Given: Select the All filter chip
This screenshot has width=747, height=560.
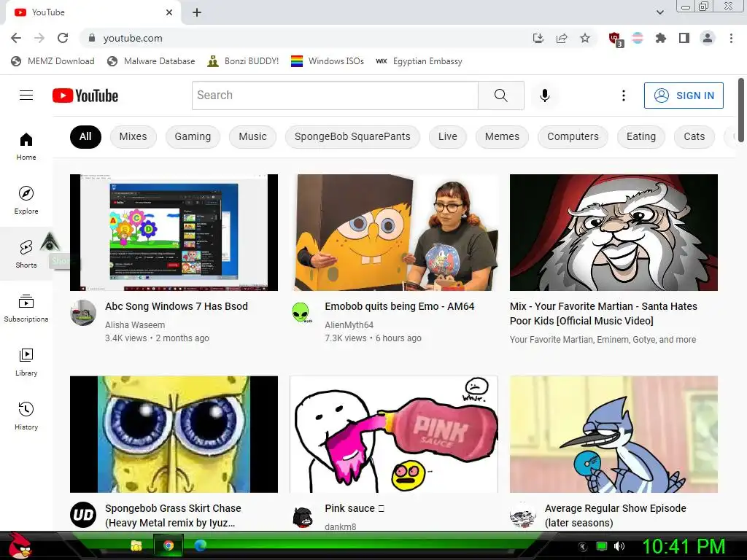Looking at the screenshot, I should [85, 136].
